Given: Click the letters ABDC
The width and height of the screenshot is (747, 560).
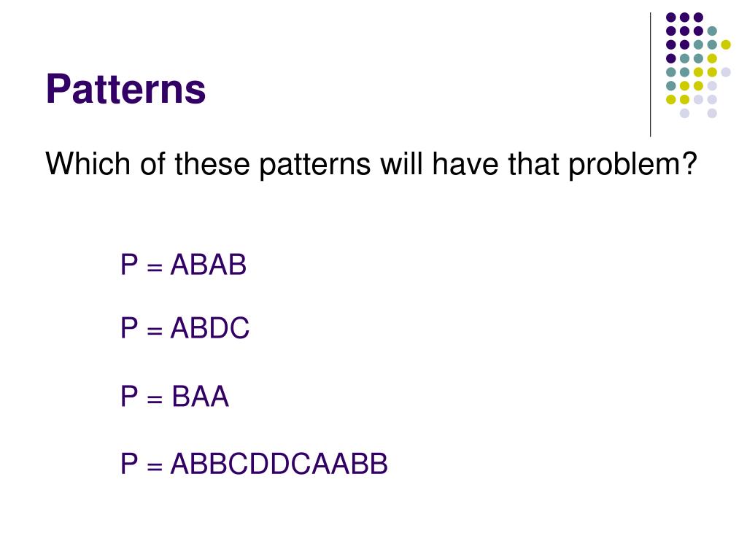Looking at the screenshot, I should point(210,327).
